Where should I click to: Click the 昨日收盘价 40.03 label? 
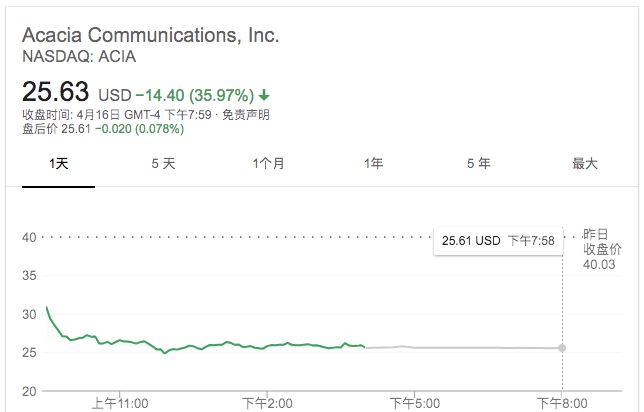point(602,249)
